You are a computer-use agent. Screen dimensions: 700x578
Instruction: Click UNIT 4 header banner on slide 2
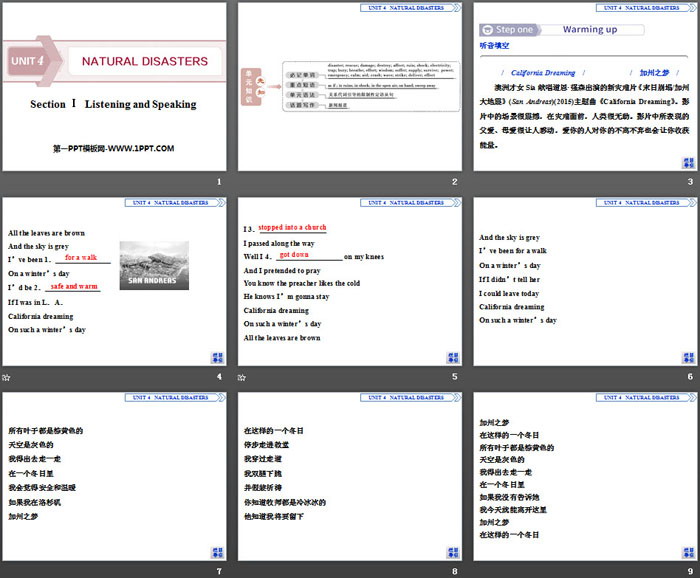pos(410,8)
